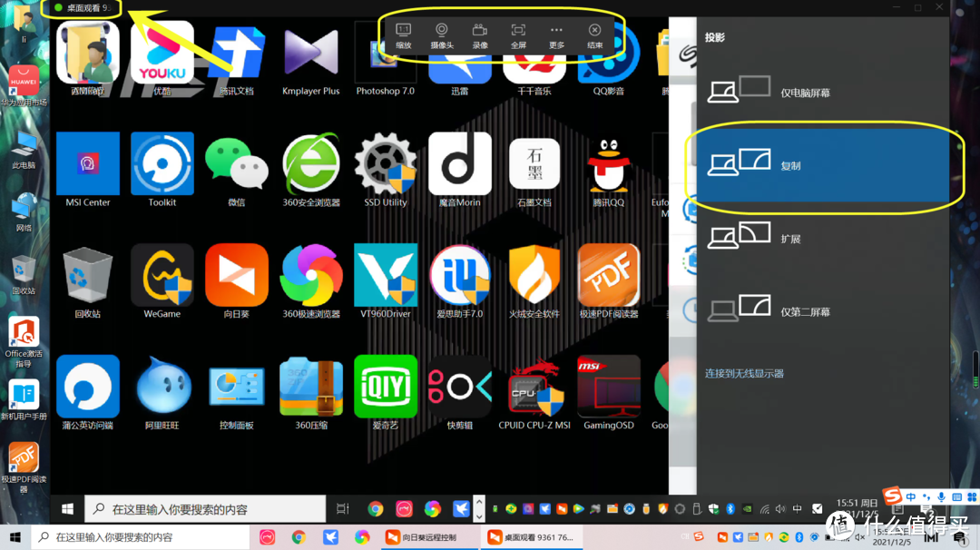Click the local Windows Start button
This screenshot has width=980, height=550.
(15, 537)
